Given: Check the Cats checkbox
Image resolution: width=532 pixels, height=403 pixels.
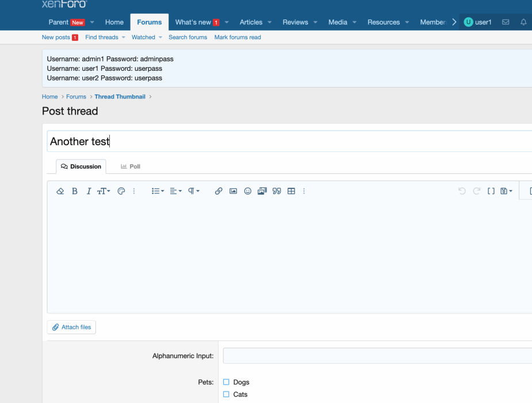Looking at the screenshot, I should [x=226, y=394].
